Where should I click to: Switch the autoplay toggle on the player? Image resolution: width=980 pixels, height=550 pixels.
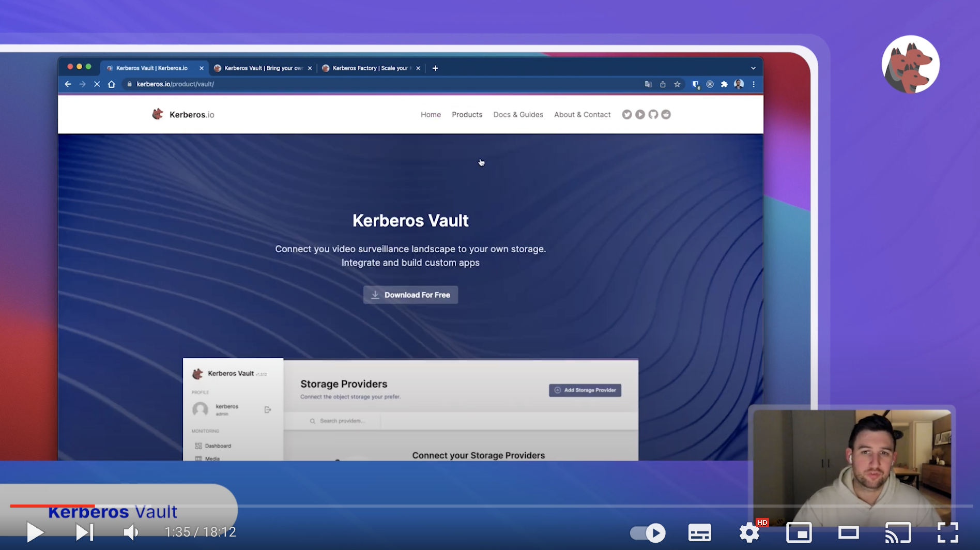pos(647,532)
